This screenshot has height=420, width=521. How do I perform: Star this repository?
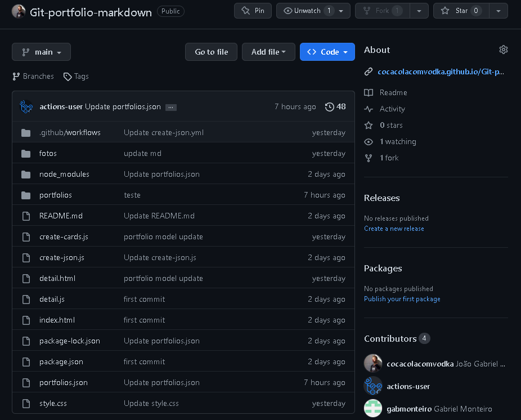tap(461, 11)
